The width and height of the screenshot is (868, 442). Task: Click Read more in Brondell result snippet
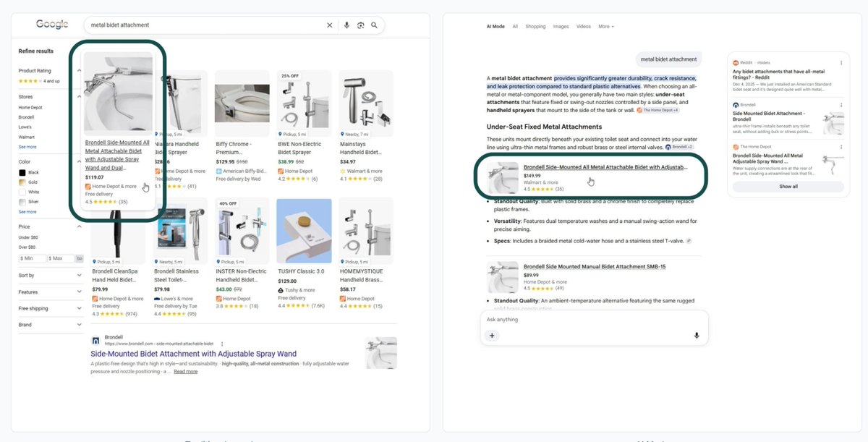click(185, 372)
